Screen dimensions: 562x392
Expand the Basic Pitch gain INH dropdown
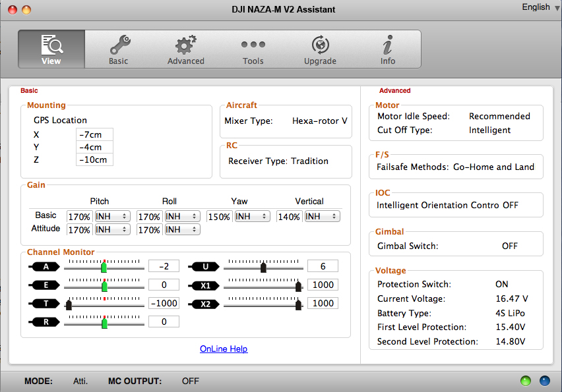point(112,216)
